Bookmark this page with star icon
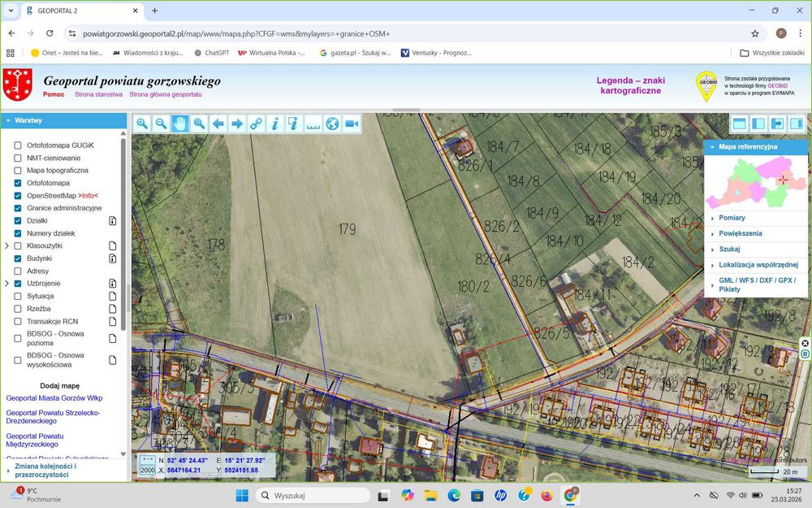Viewport: 812px width, 508px height. pyautogui.click(x=755, y=33)
